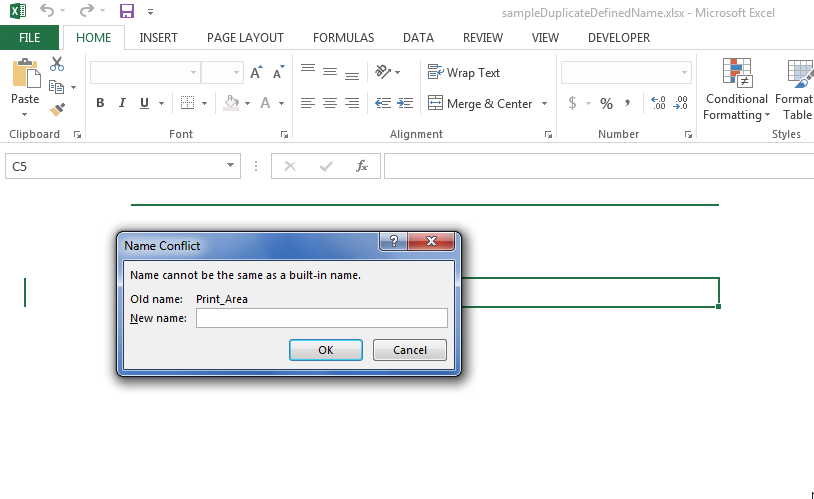Toggle Wrap Text
Screen dimensions: 814x499
(464, 73)
